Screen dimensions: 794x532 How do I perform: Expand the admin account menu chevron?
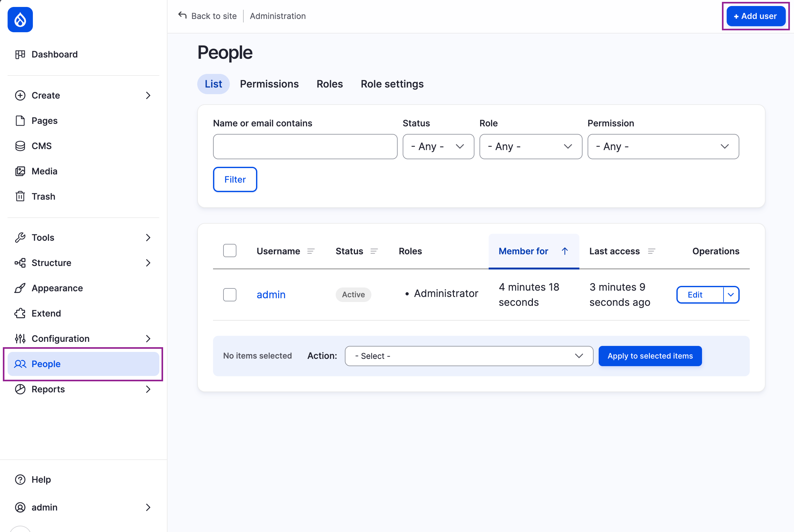coord(148,507)
